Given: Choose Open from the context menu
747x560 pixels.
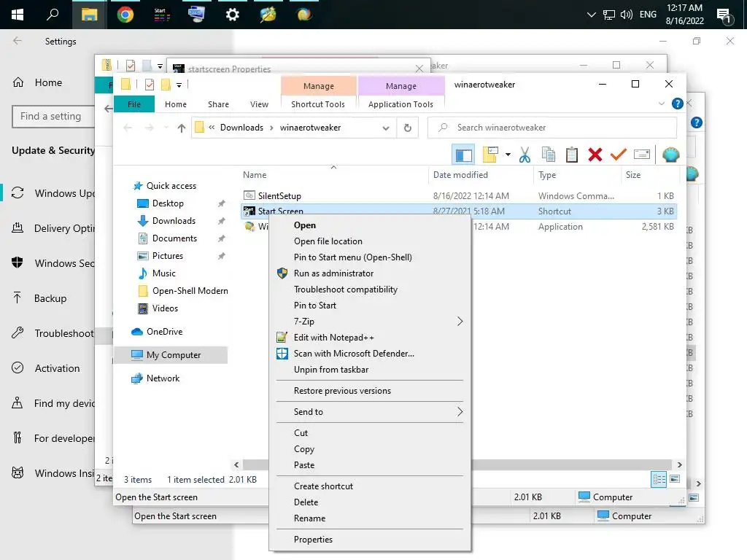Looking at the screenshot, I should (370, 225).
